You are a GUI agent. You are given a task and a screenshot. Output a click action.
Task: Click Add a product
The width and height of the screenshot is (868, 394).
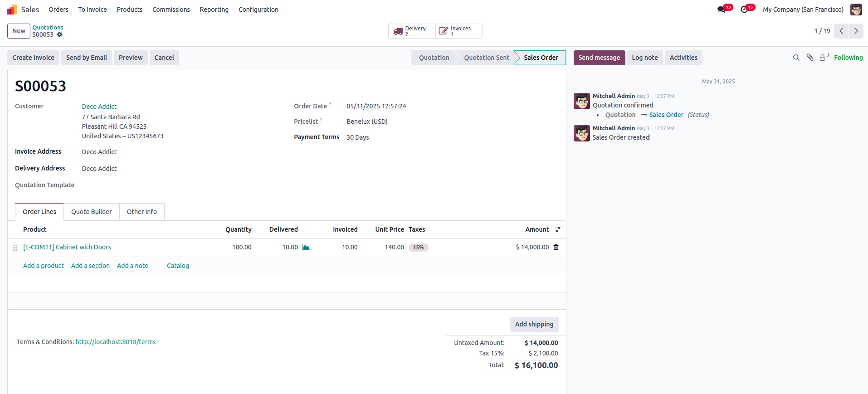[44, 266]
